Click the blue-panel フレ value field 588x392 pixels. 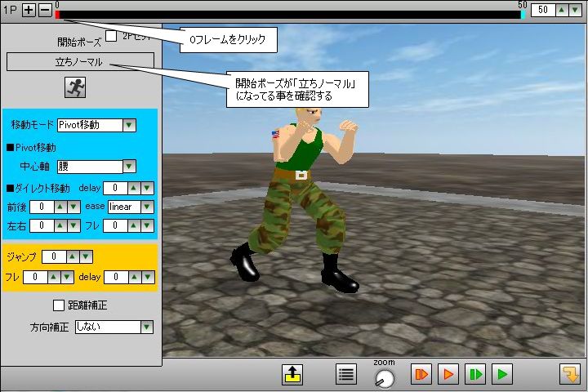(115, 225)
